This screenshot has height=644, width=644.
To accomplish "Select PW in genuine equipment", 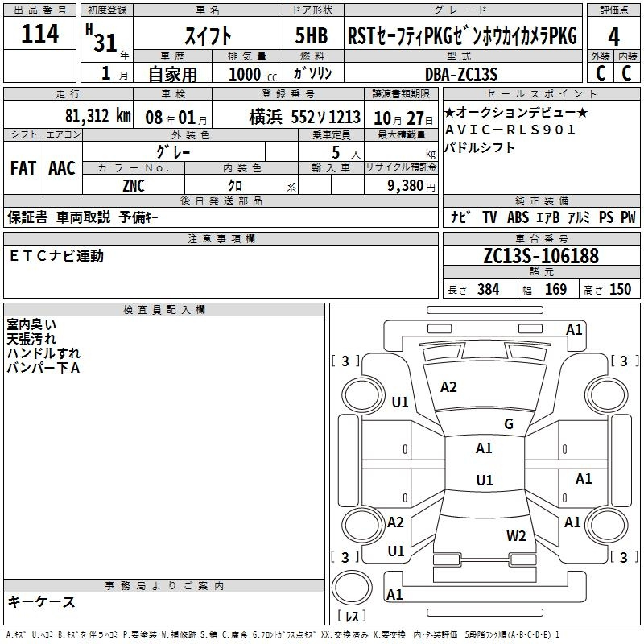I will pos(628,217).
